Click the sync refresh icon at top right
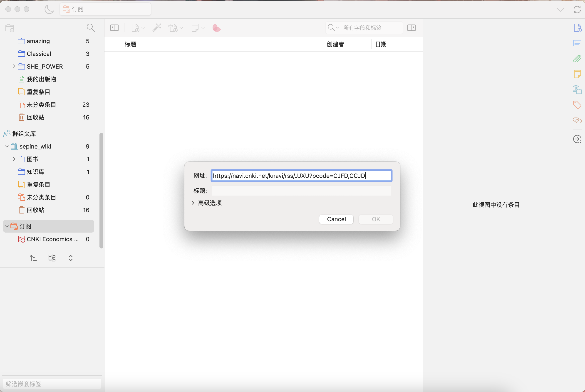 577,10
